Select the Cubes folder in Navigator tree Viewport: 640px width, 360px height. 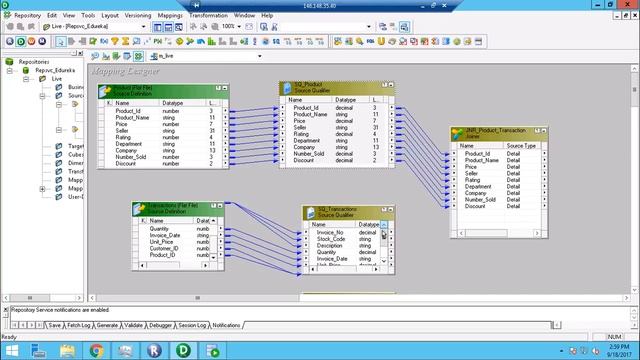coord(69,155)
